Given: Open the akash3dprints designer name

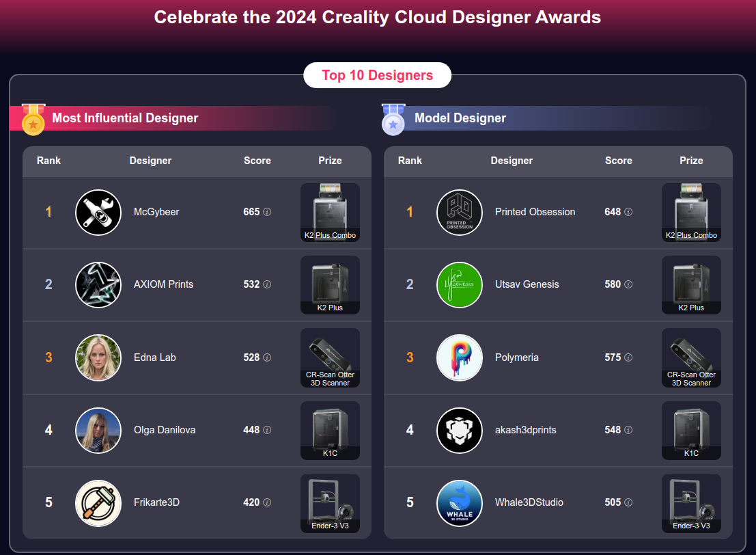Looking at the screenshot, I should [526, 430].
